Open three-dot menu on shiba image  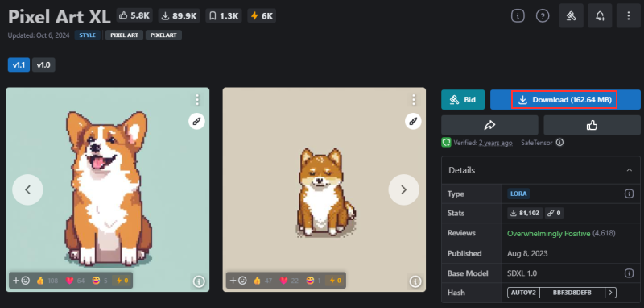click(x=414, y=100)
